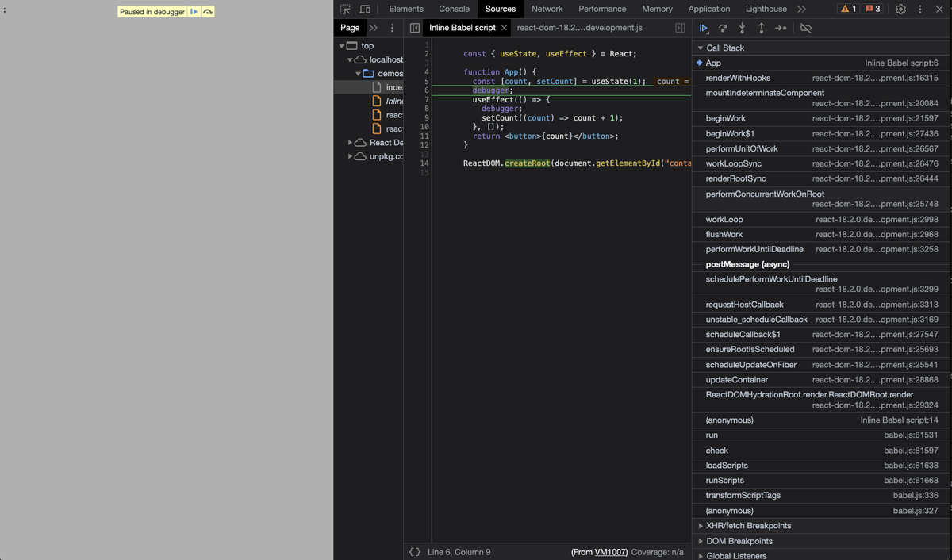Screen dimensions: 952x560
Task: Step out of the current function
Action: coord(761,28)
